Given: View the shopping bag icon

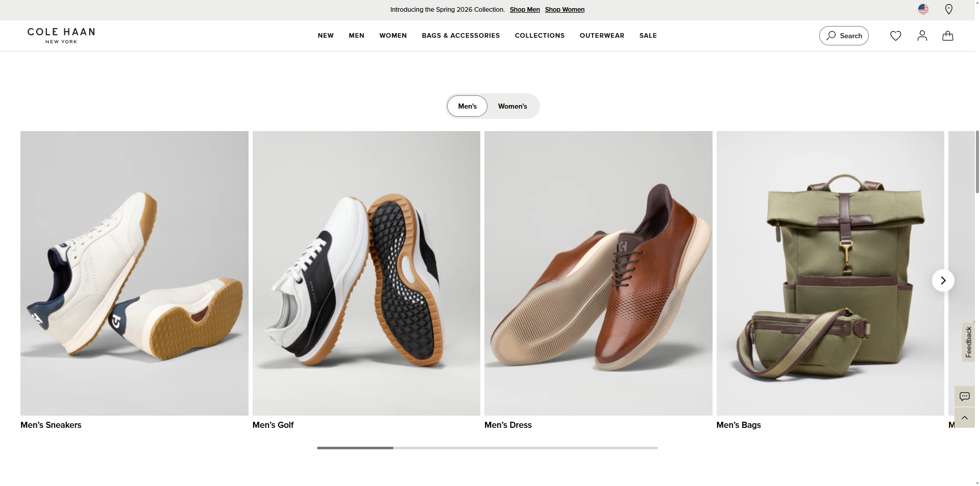Looking at the screenshot, I should (947, 36).
